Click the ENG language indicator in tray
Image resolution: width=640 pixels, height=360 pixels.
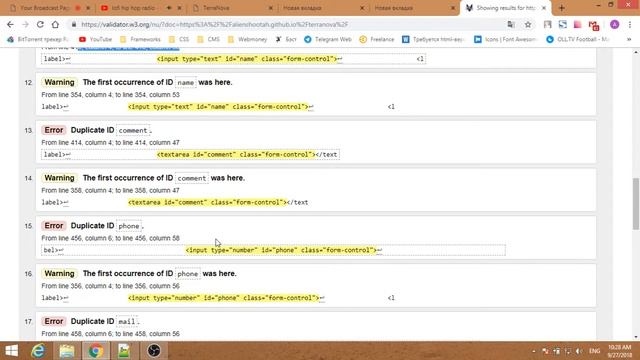594,351
